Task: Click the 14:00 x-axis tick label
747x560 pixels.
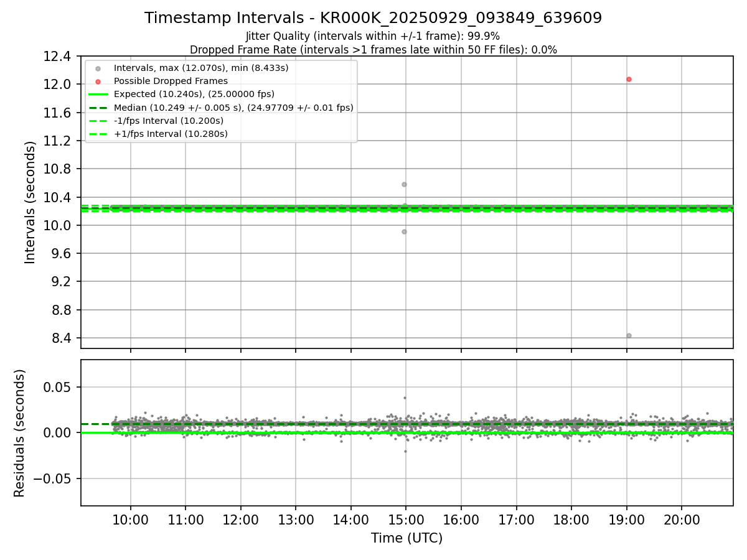Action: 350,520
